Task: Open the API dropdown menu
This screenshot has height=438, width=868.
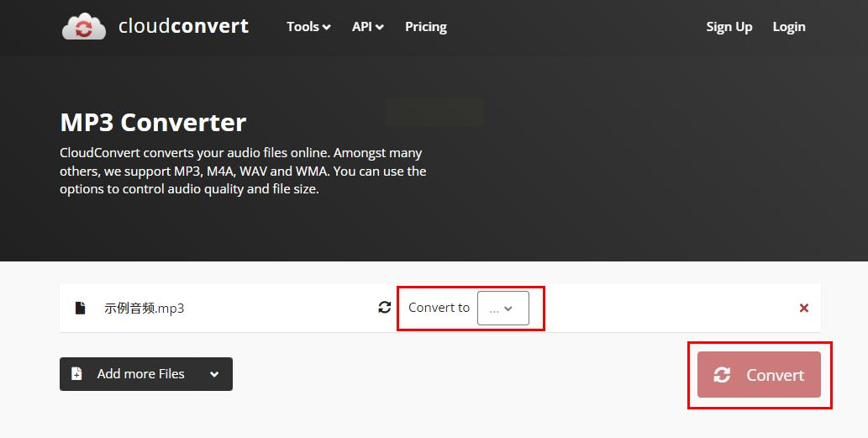Action: [367, 27]
